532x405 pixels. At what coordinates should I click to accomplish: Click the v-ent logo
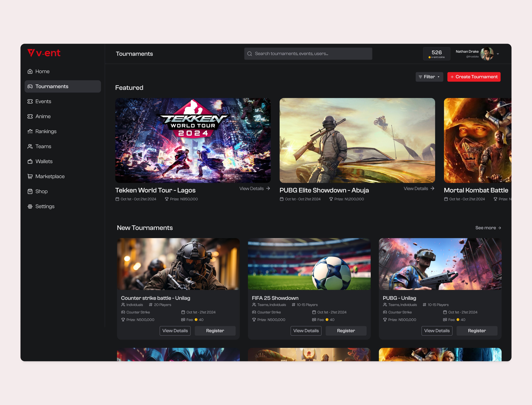coord(44,53)
